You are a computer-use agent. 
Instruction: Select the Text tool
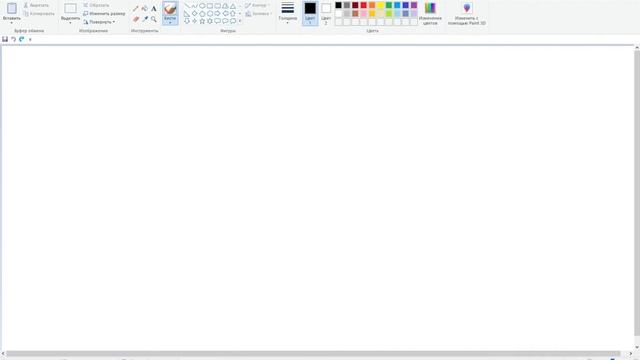point(154,9)
